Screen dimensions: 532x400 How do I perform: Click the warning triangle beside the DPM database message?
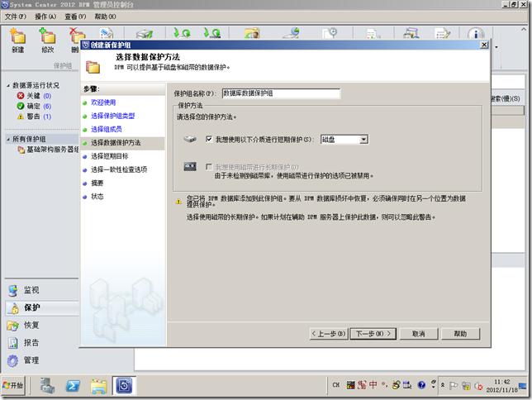178,202
